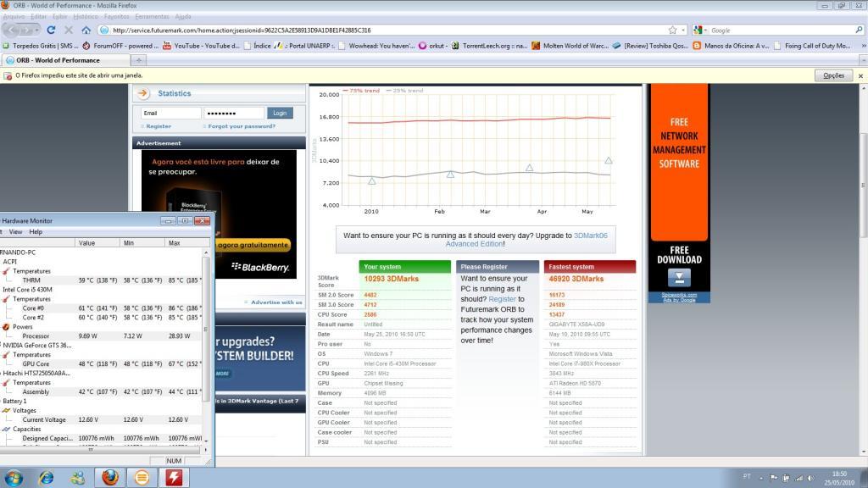The width and height of the screenshot is (868, 488).
Task: Close the popup-blocked notification bar
Action: (x=861, y=75)
